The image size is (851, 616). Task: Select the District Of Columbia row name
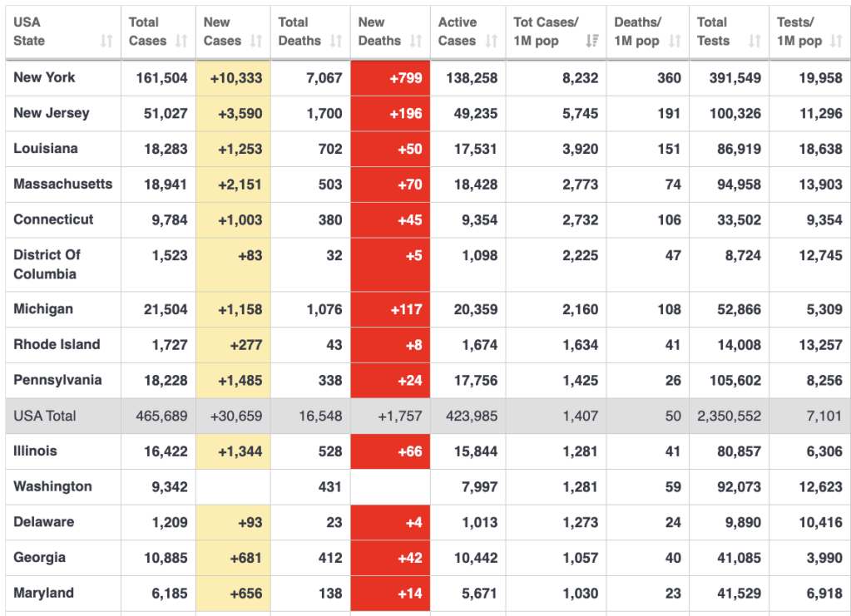[x=47, y=264]
